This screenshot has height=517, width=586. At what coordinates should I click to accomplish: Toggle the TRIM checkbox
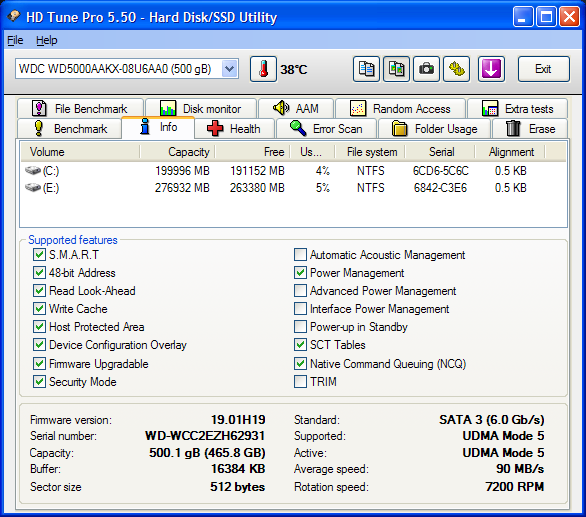[300, 382]
